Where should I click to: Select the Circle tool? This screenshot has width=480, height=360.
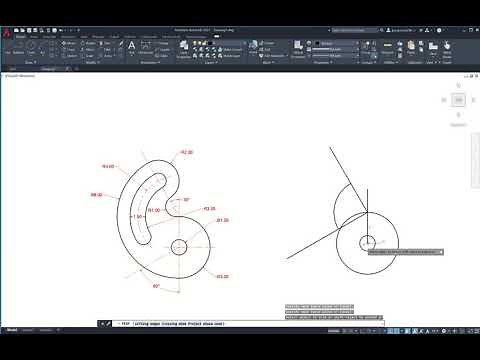(x=31, y=47)
